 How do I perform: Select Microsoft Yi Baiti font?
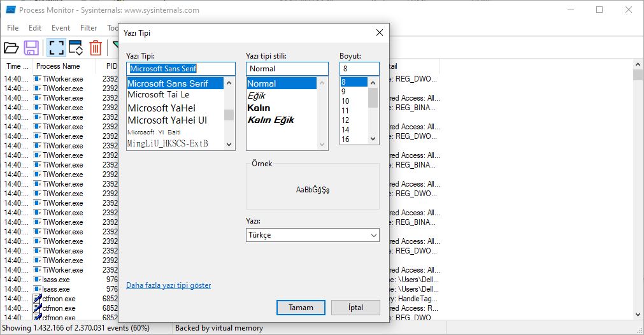175,132
